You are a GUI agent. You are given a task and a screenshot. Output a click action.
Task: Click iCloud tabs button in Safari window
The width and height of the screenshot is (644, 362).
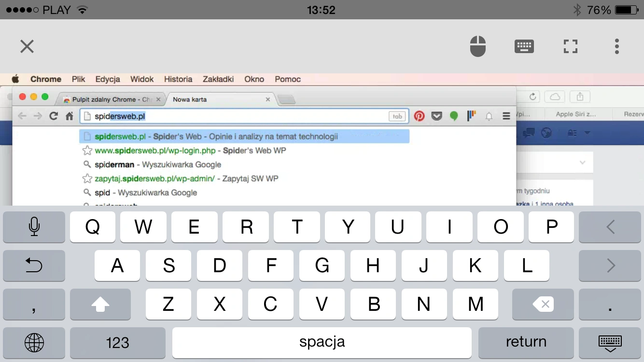coord(555,97)
